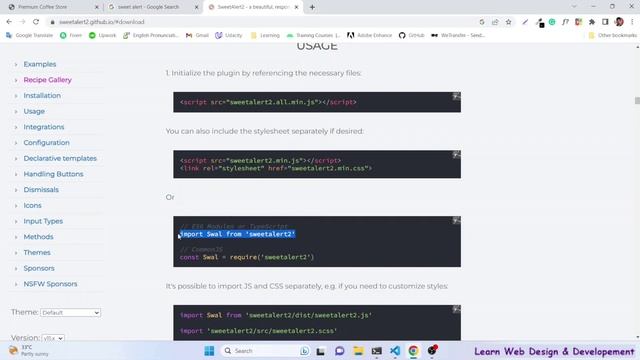Toggle the Chrome side panel
Image resolution: width=640 pixels, height=360 pixels.
605,22
